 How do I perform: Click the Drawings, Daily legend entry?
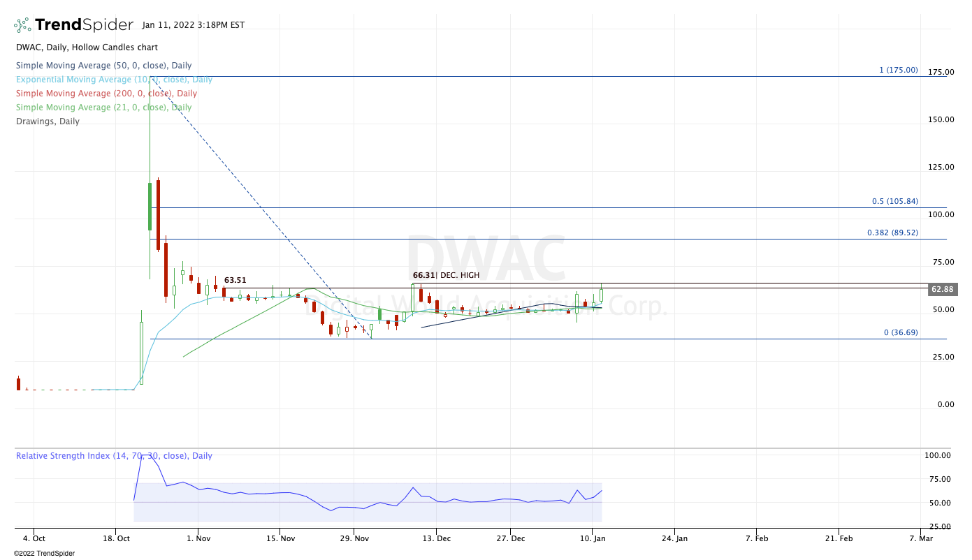(48, 121)
